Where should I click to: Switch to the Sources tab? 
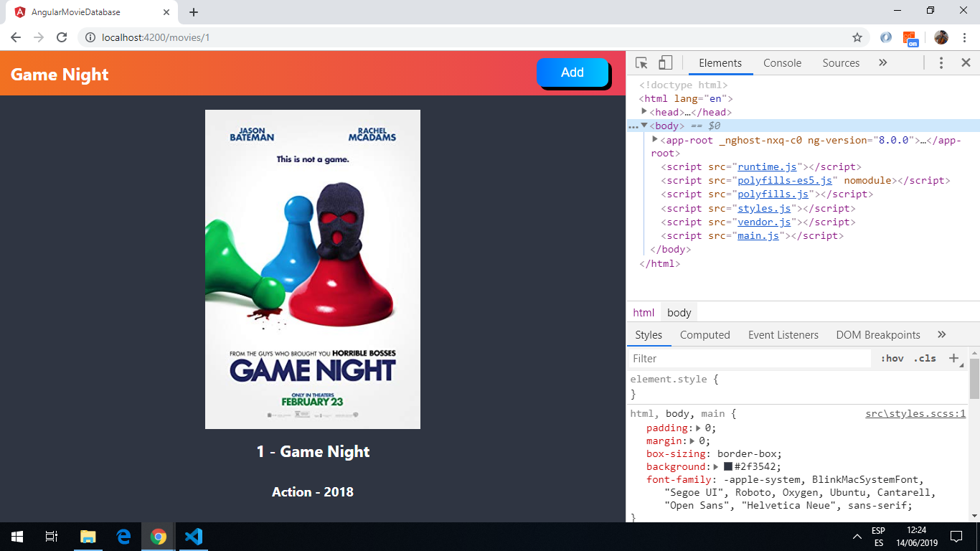point(841,63)
